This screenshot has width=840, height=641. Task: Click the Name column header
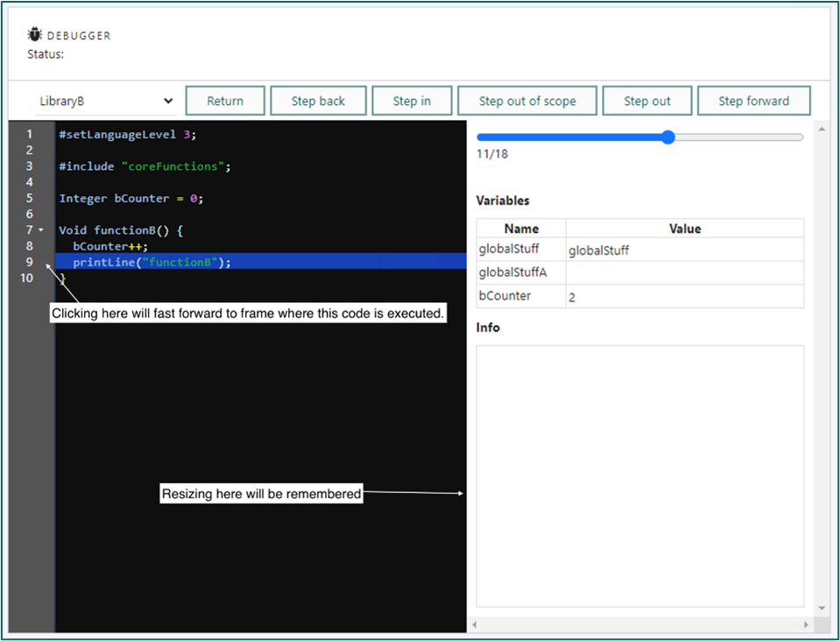coord(521,229)
